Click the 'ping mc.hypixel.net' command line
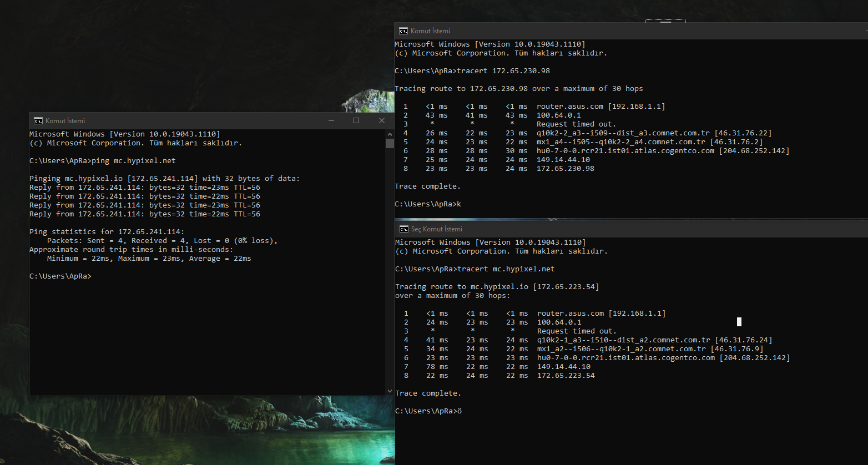Screen dimensions: 868x465 [103, 161]
